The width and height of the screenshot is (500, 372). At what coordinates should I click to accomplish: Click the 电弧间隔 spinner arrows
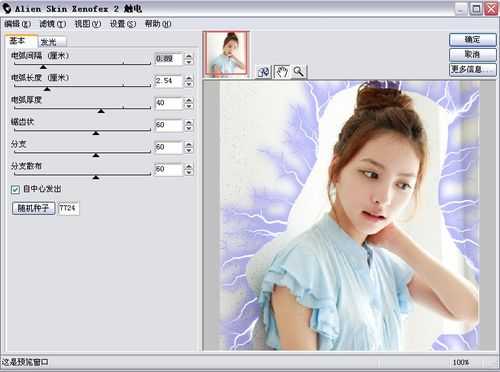(x=189, y=59)
